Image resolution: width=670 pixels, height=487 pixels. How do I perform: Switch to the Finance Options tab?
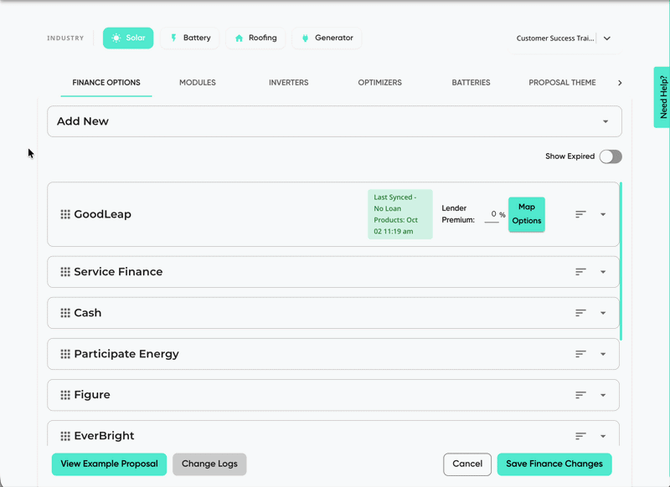(106, 82)
